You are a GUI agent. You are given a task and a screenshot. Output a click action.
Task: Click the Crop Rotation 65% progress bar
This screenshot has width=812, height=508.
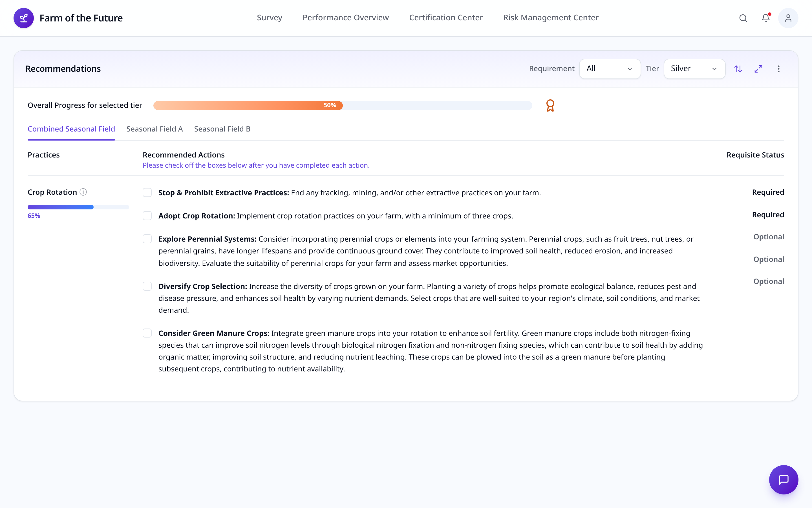[x=78, y=207]
